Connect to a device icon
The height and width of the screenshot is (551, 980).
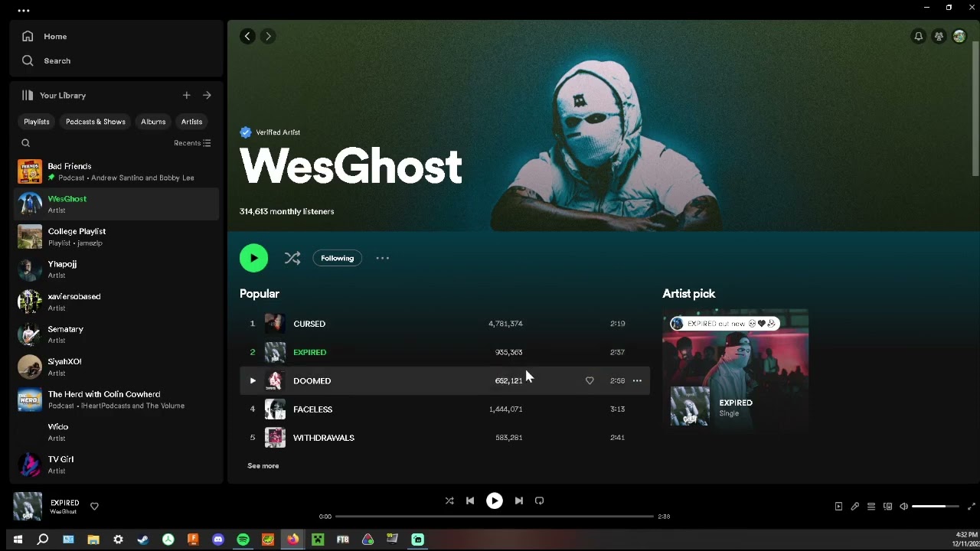[x=887, y=507]
